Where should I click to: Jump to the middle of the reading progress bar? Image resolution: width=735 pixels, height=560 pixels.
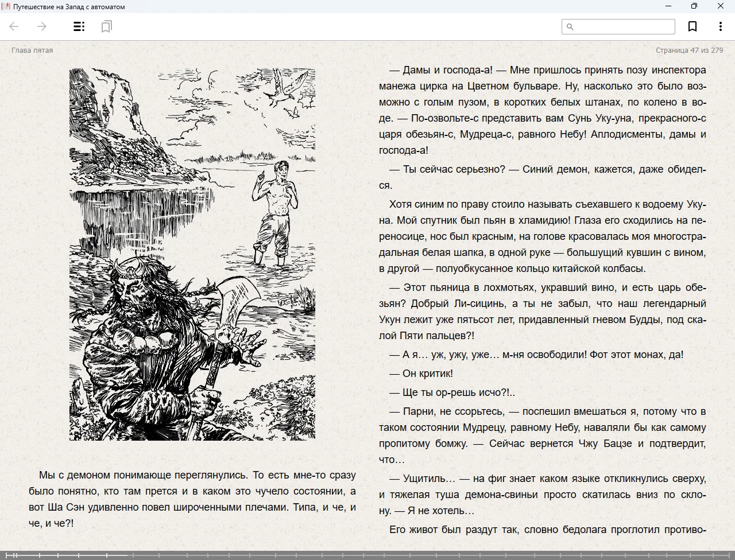(x=367, y=555)
